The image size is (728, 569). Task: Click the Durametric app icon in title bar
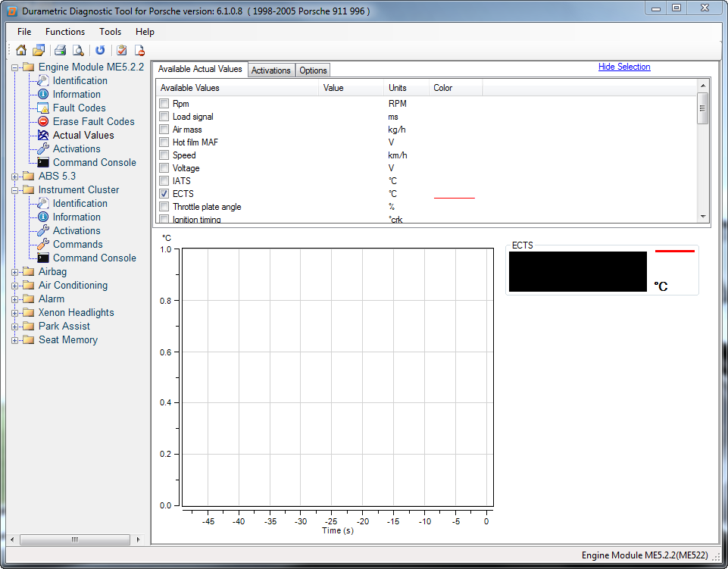click(x=13, y=11)
